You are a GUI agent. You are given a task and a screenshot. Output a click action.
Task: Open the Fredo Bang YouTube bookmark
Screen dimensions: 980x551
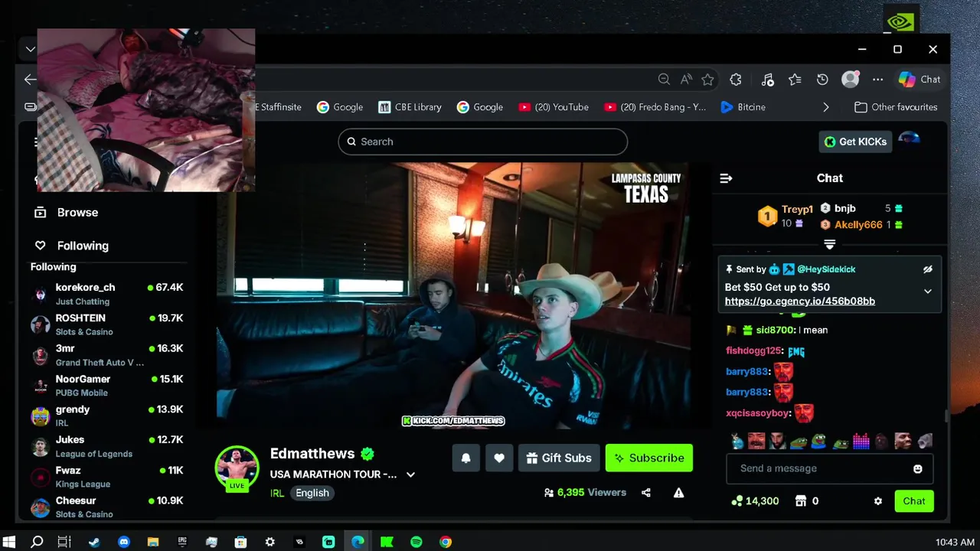coord(655,107)
